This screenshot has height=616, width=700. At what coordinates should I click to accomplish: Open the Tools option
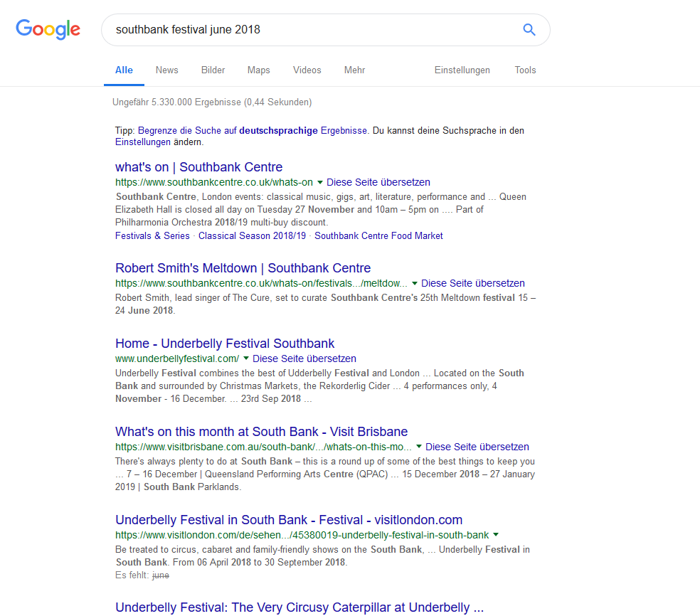click(x=525, y=70)
